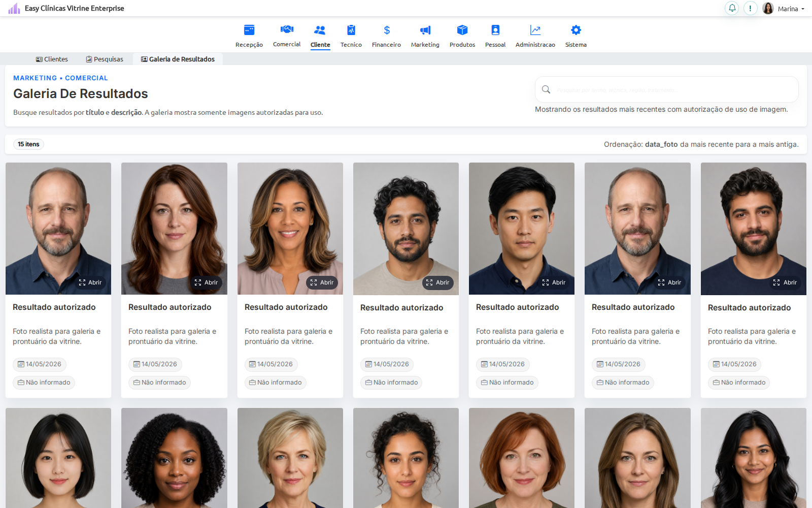Switch to the Pesquisas tab
Screen dimensions: 812x508
tap(105, 59)
